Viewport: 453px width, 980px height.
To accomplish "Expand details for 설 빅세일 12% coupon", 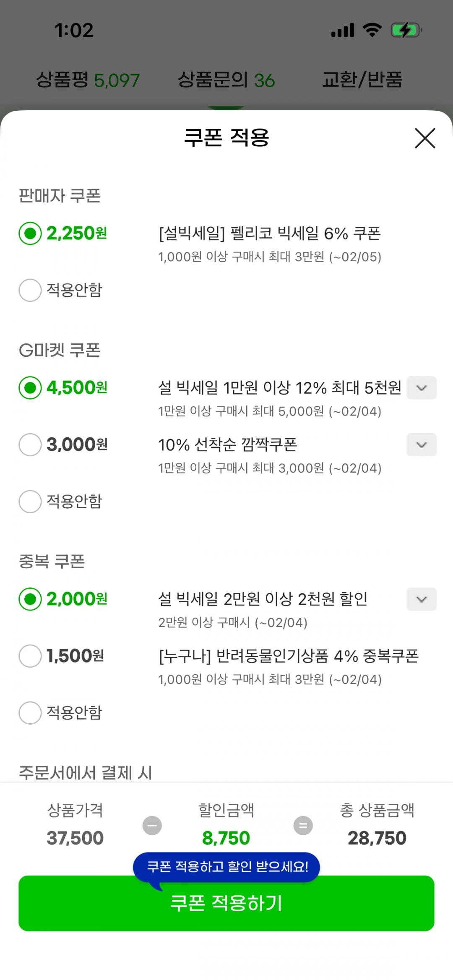I will point(422,388).
